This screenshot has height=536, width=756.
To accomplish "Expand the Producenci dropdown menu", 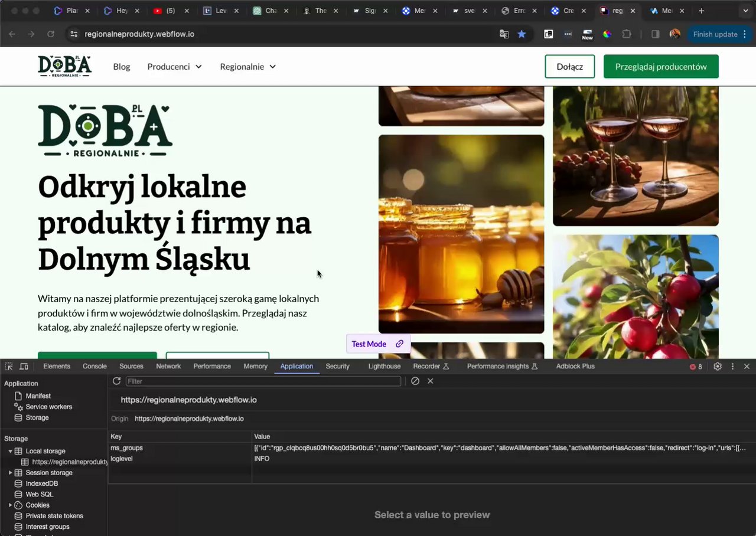I will coord(175,67).
